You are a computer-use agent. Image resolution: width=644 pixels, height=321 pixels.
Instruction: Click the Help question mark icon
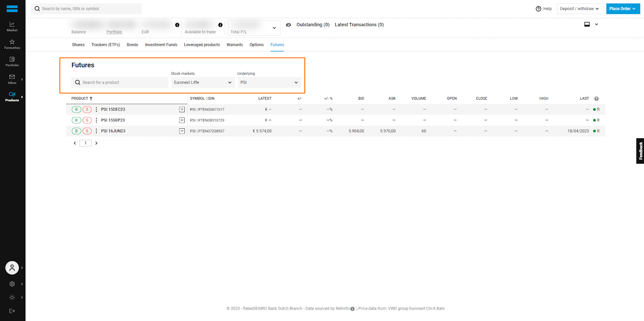coord(539,9)
